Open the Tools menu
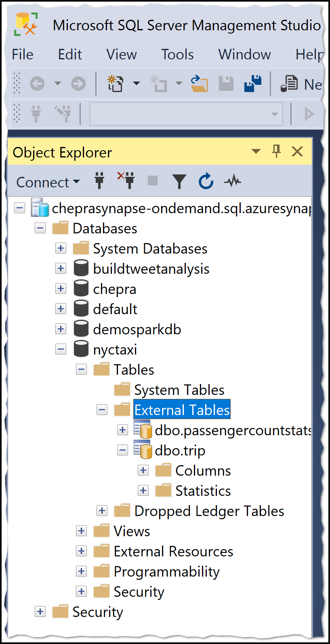The height and width of the screenshot is (644, 330). tap(177, 54)
